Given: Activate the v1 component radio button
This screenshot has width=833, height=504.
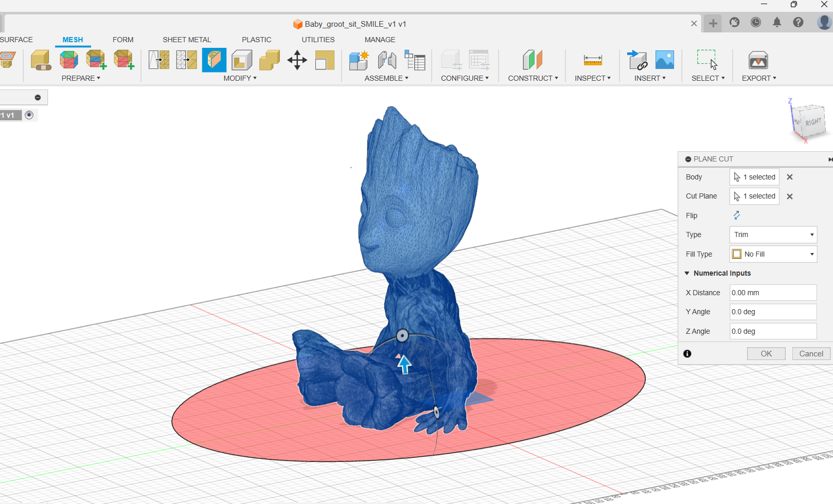Looking at the screenshot, I should (29, 115).
